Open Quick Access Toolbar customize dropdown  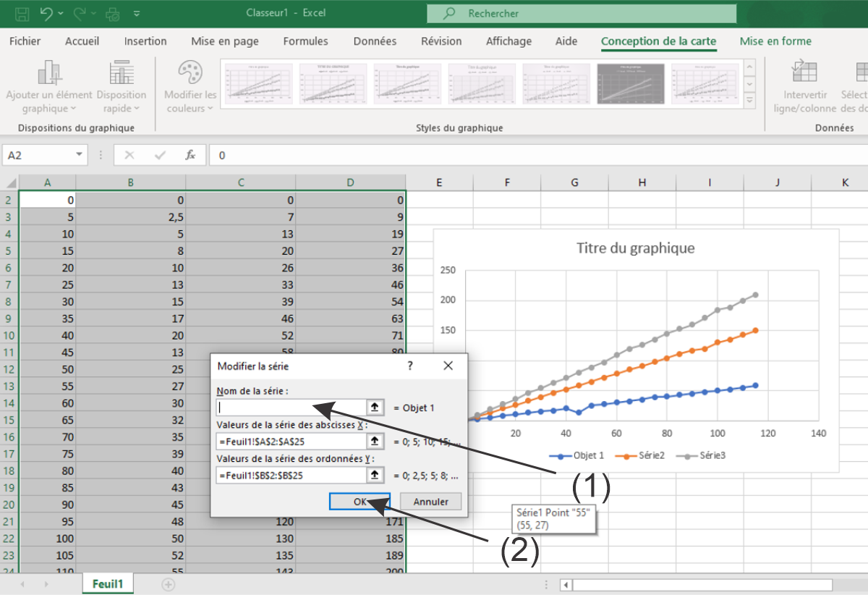(x=137, y=13)
